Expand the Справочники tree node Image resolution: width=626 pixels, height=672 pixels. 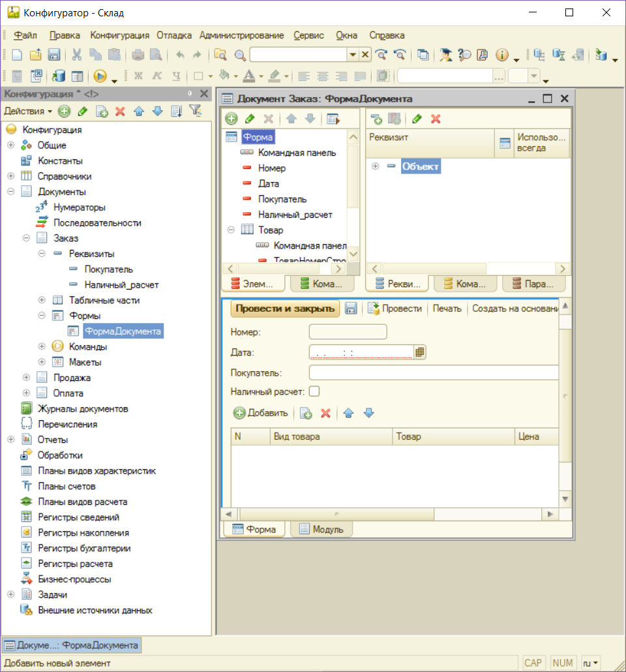click(x=11, y=176)
